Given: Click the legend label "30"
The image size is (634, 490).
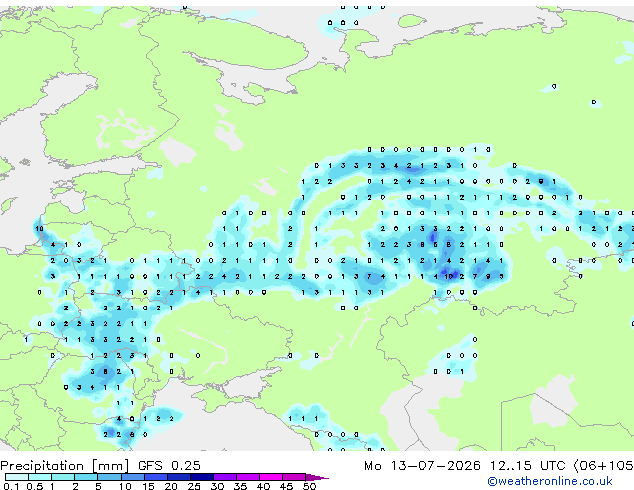Looking at the screenshot, I should click(217, 486).
